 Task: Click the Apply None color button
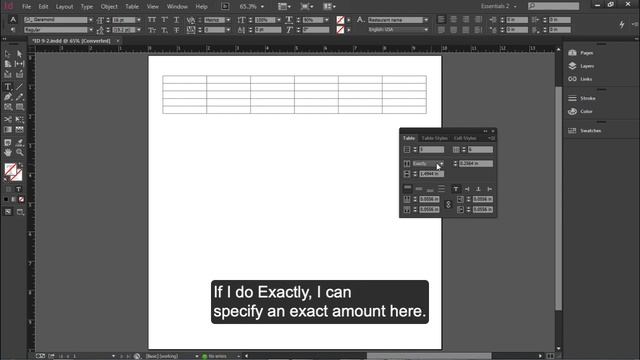pos(21,200)
